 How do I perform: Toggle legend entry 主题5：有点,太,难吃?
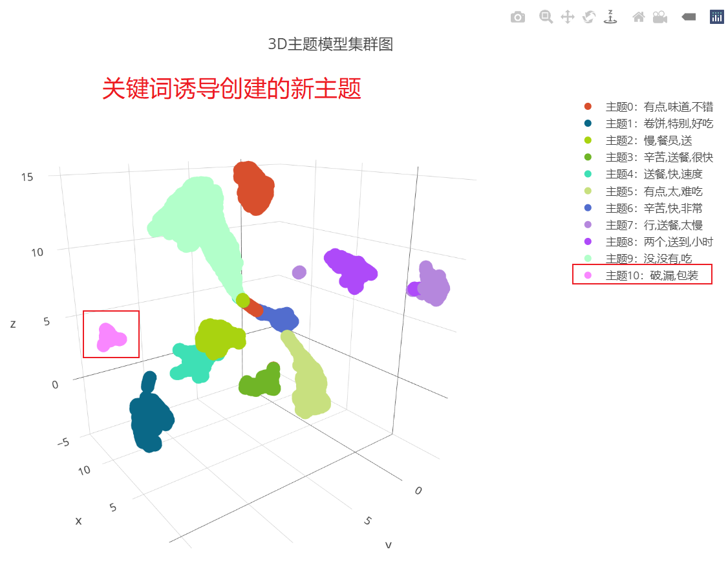pos(643,191)
